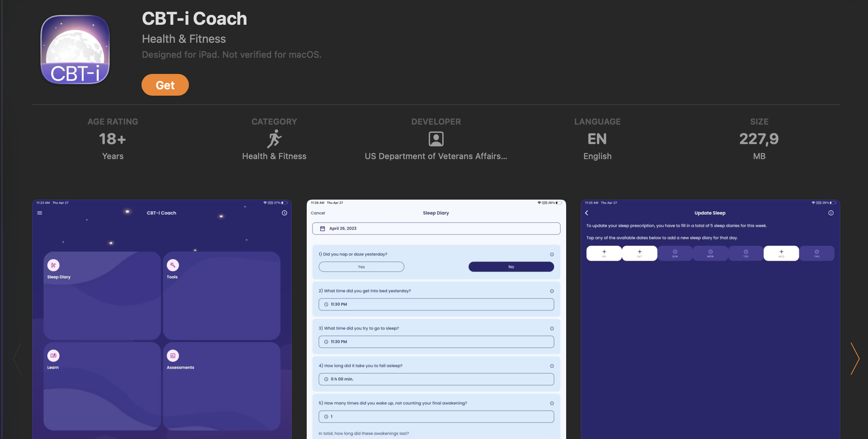Click the 'English' language label
Screen dimensions: 868x439
(597, 156)
